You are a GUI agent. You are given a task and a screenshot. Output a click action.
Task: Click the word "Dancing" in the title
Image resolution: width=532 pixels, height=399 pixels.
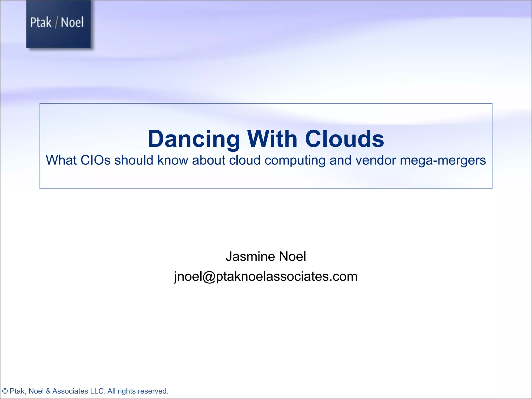pyautogui.click(x=194, y=139)
